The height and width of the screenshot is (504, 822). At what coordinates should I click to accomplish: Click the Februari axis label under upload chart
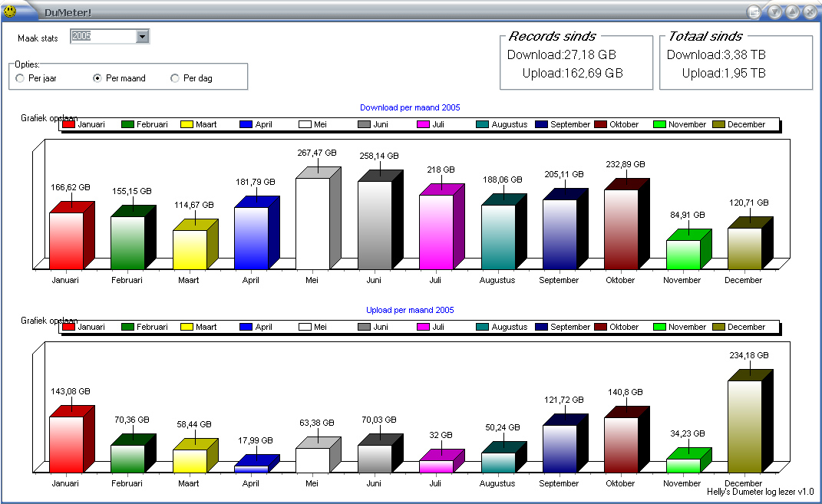click(x=127, y=483)
